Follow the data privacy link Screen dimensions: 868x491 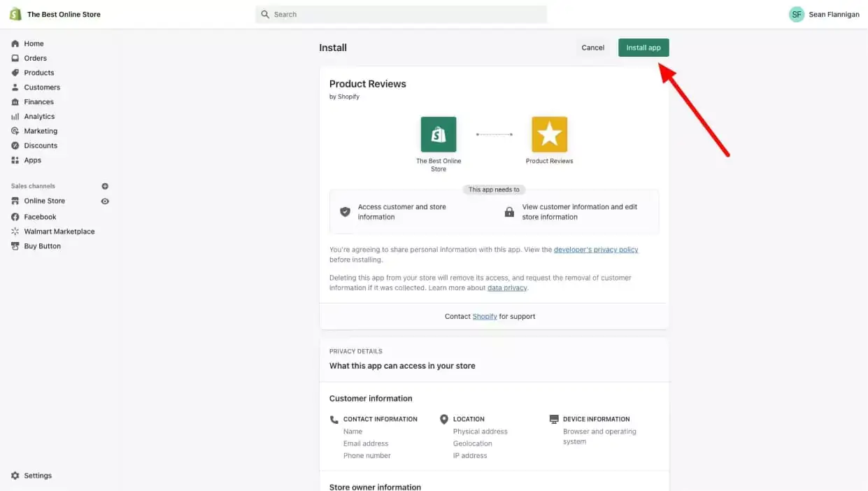point(507,288)
